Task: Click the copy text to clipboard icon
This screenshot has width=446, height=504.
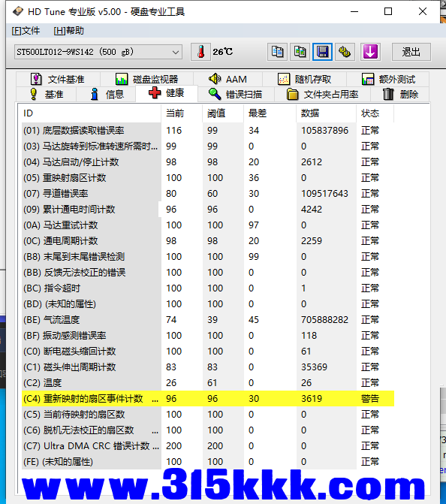Action: pos(277,52)
